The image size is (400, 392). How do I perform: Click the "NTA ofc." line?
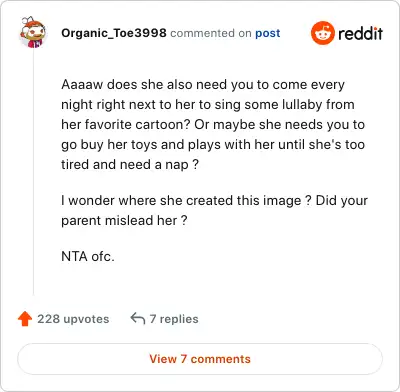88,256
